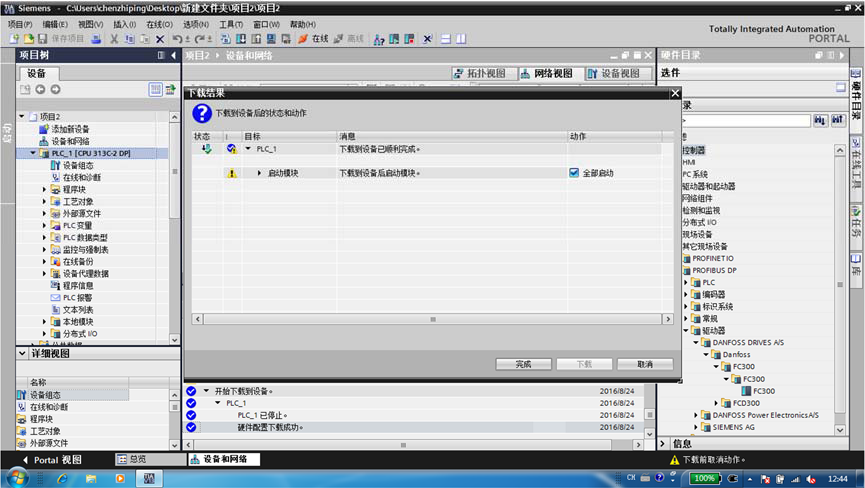Viewport: 865px width, 488px height.
Task: Expand the 启动模块 row in dialog
Action: point(259,173)
